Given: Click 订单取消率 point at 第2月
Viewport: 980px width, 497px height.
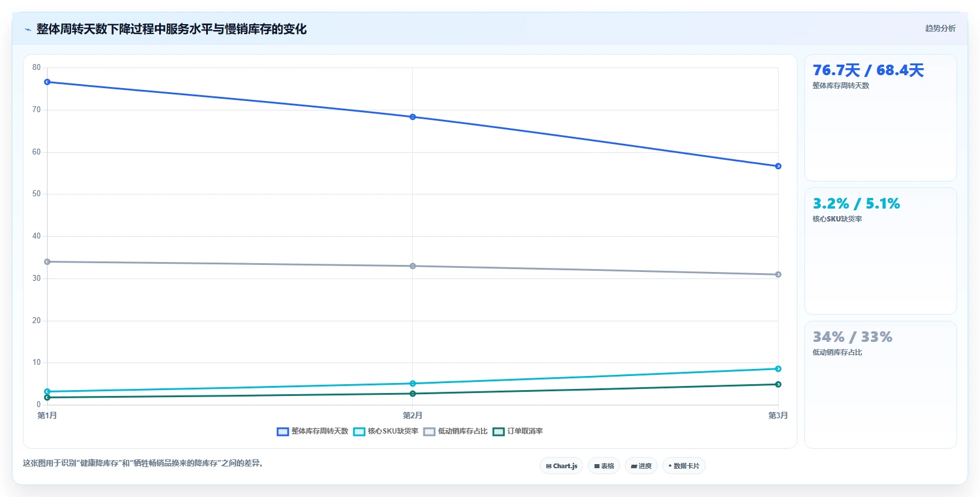Looking at the screenshot, I should 413,394.
